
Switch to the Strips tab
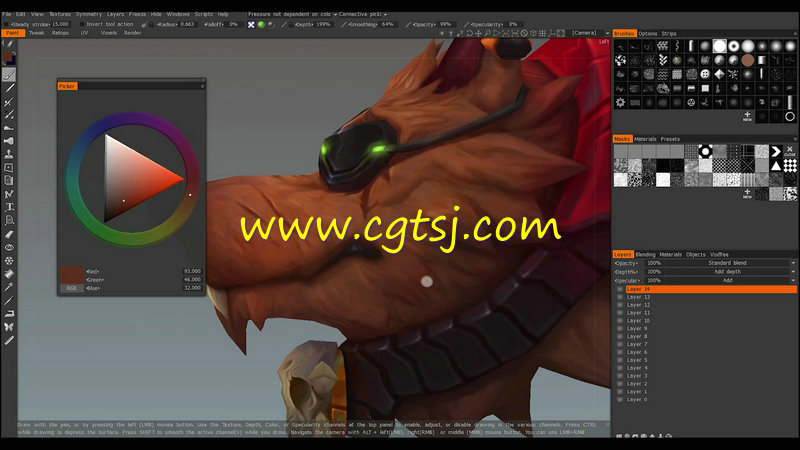pyautogui.click(x=669, y=33)
